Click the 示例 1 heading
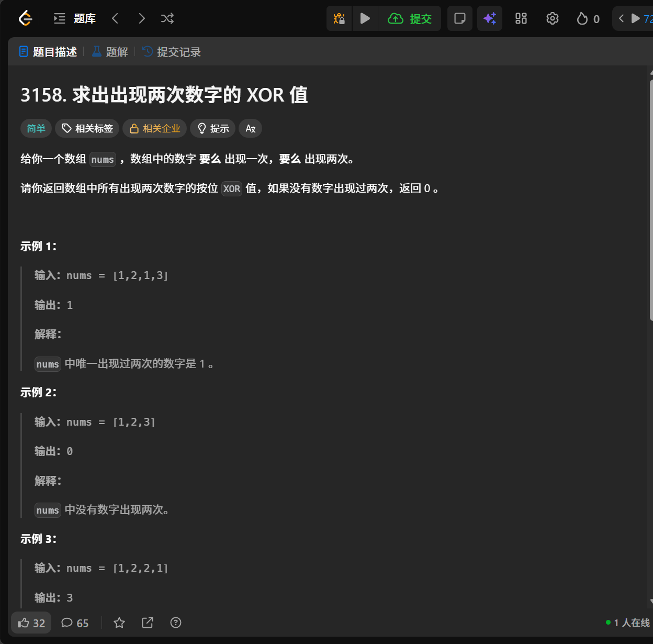Image resolution: width=653 pixels, height=644 pixels. tap(38, 246)
